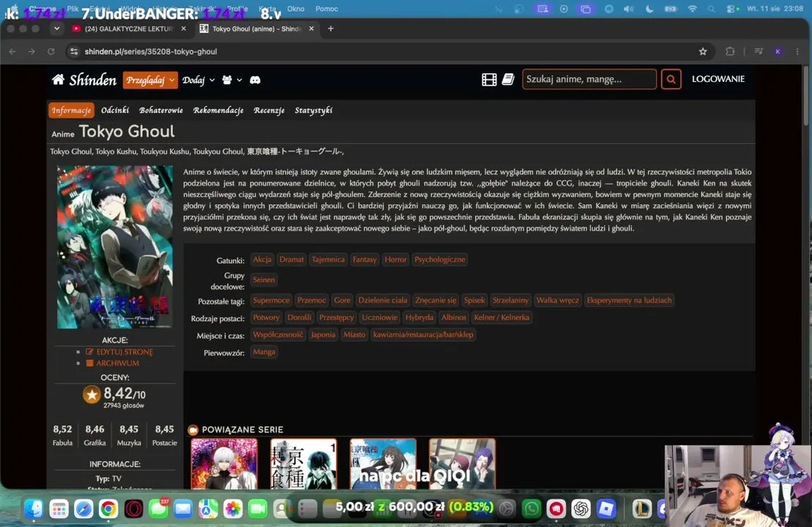Toggle Focus moon icon in menu bar

click(649, 9)
